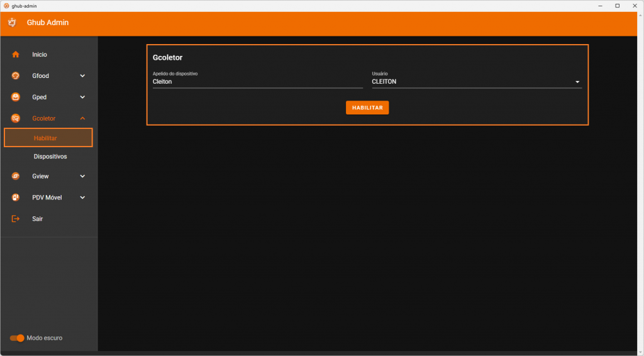
Task: Click the Ghub Admin robot logo icon
Action: coord(13,23)
